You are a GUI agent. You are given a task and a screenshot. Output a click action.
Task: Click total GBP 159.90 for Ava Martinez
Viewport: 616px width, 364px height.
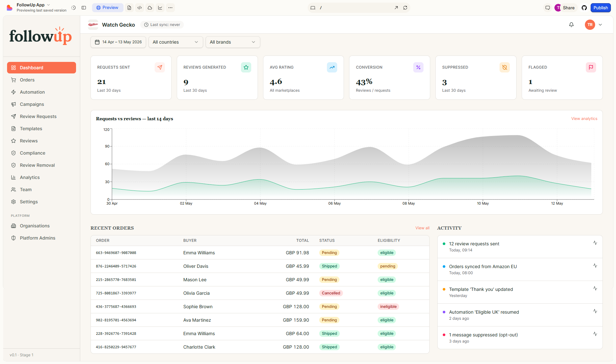296,320
